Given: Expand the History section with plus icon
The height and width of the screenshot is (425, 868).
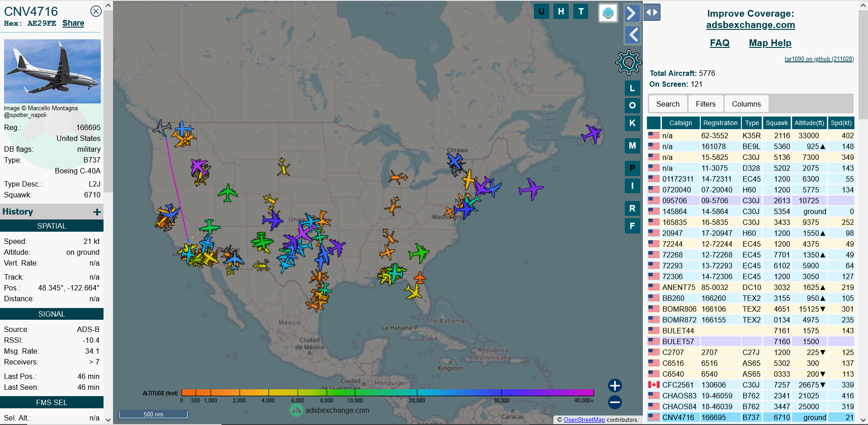Looking at the screenshot, I should (97, 212).
